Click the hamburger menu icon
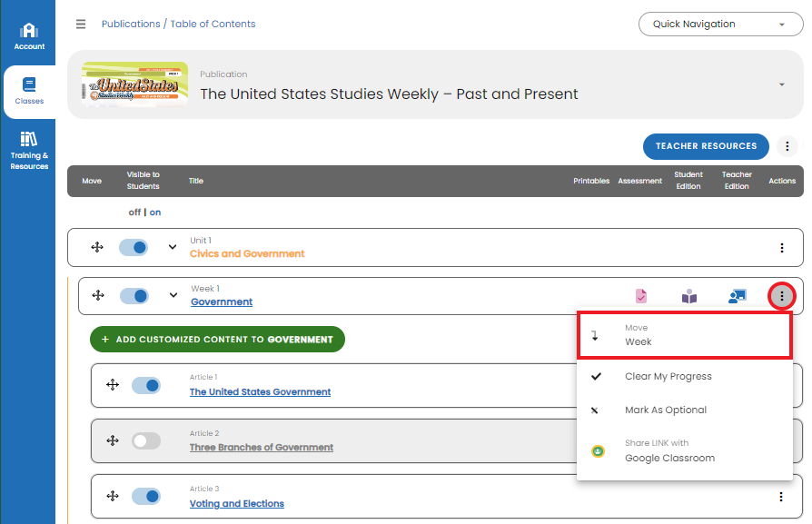 pyautogui.click(x=81, y=24)
